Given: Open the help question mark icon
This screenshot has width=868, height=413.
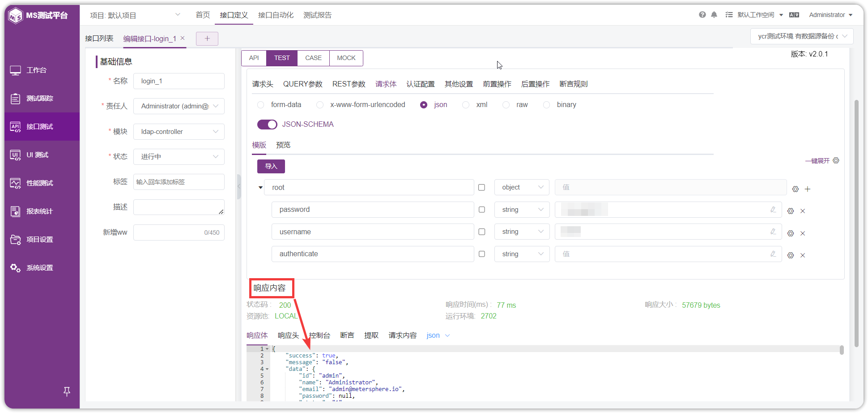Looking at the screenshot, I should [702, 15].
